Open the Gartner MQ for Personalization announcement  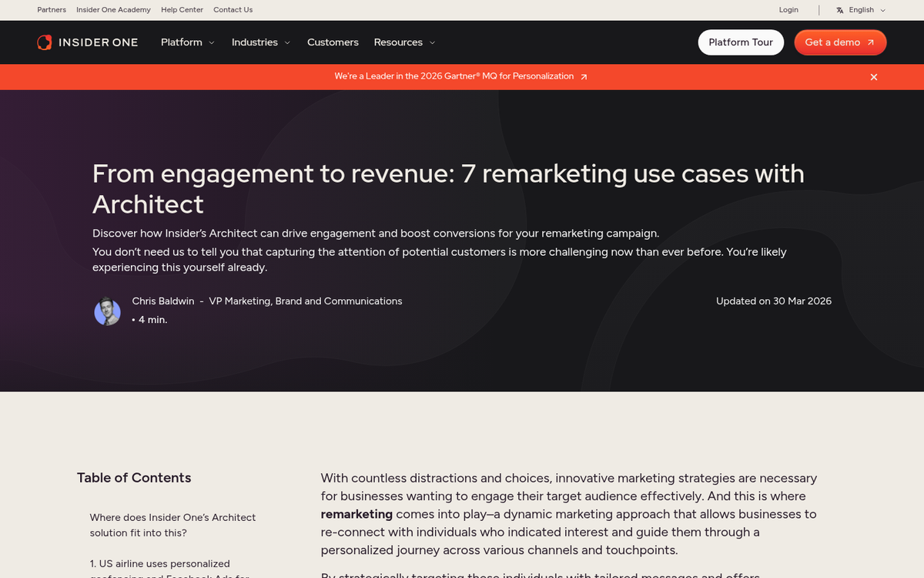[454, 76]
